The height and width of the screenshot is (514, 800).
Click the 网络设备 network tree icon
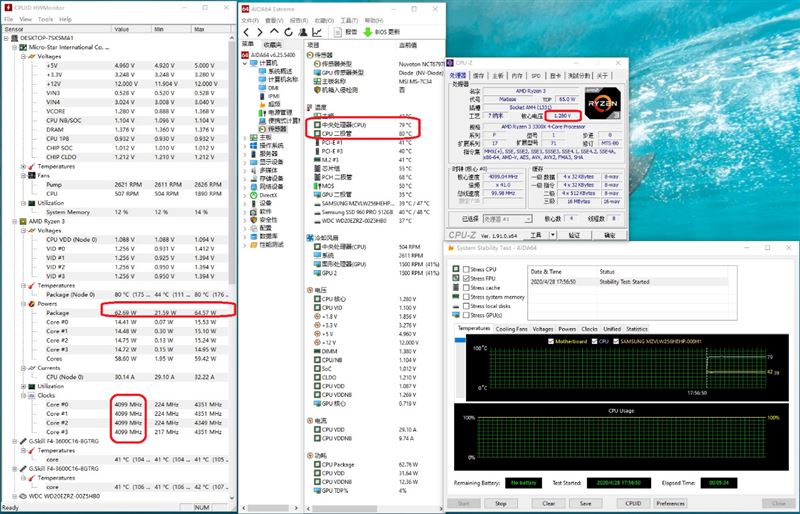[x=254, y=187]
